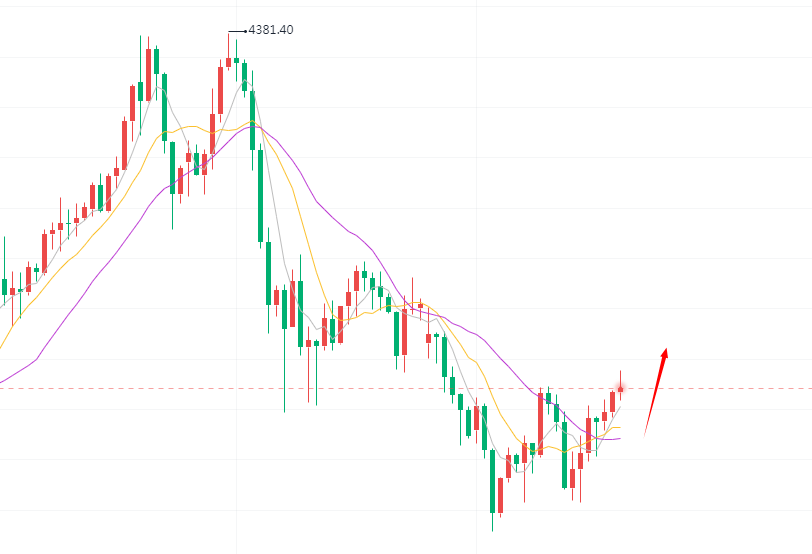Click the right end of the purple average line
812x554 pixels.
(618, 438)
